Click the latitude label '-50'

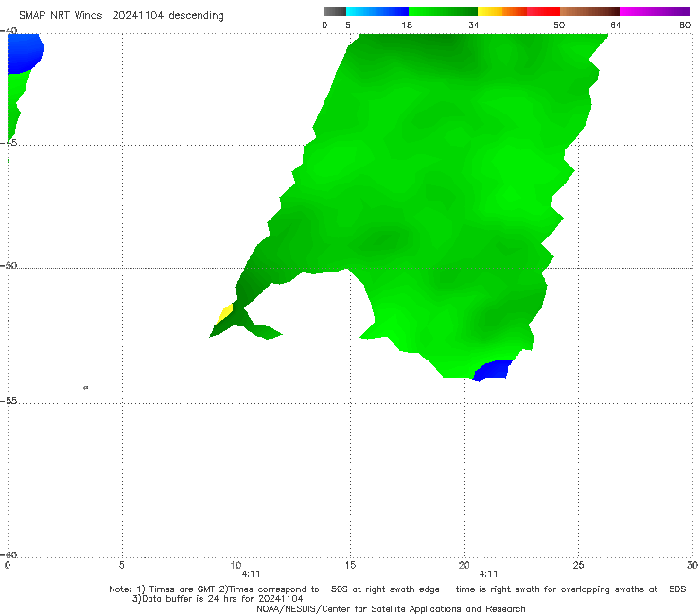(9, 266)
